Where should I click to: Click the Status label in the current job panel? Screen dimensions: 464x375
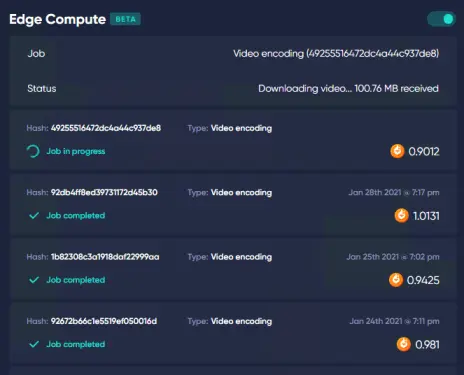click(x=42, y=89)
